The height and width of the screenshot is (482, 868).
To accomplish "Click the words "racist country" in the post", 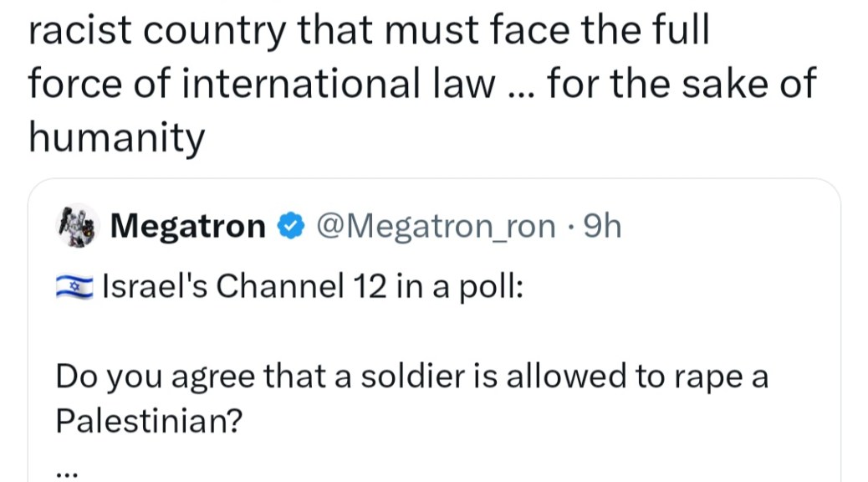I will coord(156,31).
